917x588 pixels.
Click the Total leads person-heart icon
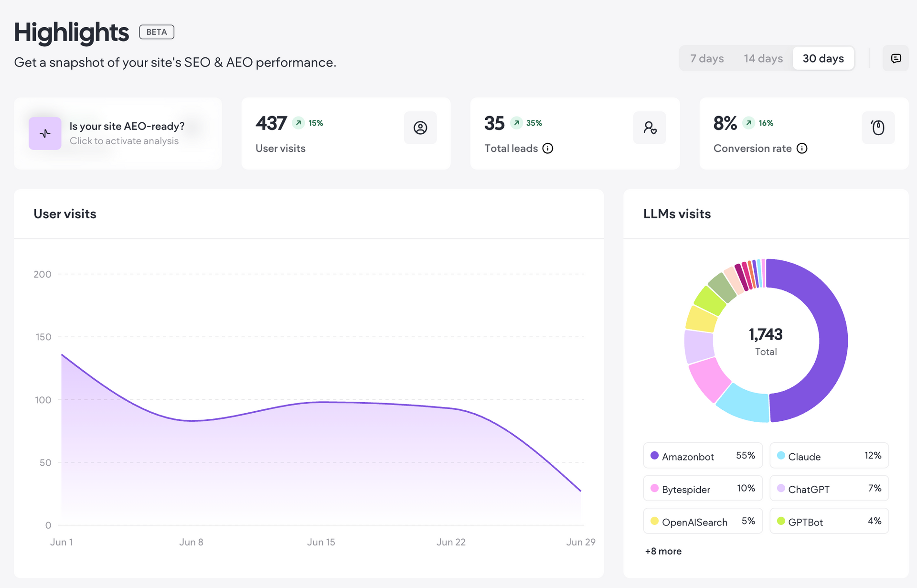point(650,128)
